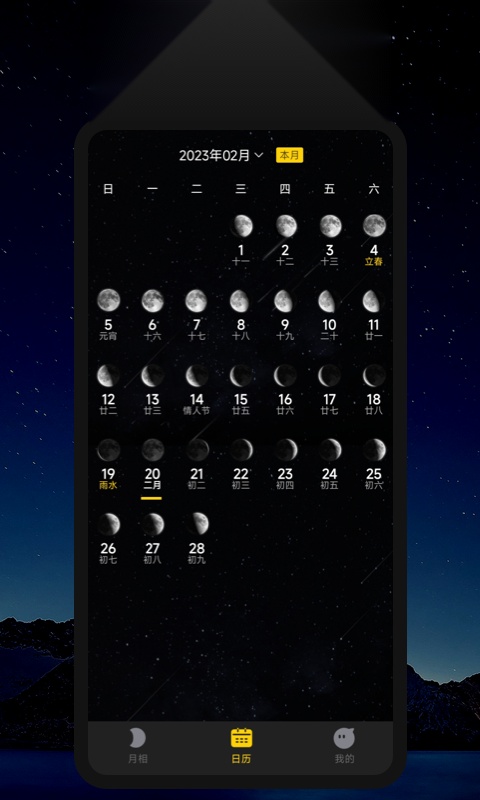Select the crescent moon icon for February 13

(x=153, y=376)
